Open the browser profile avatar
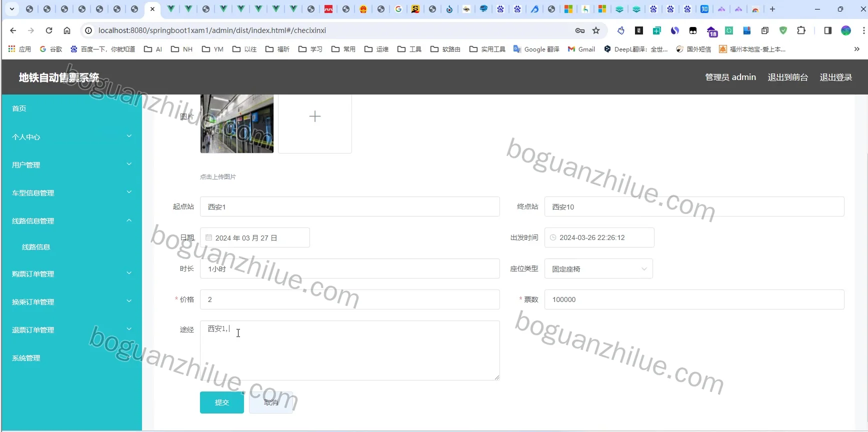Image resolution: width=868 pixels, height=432 pixels. [846, 30]
